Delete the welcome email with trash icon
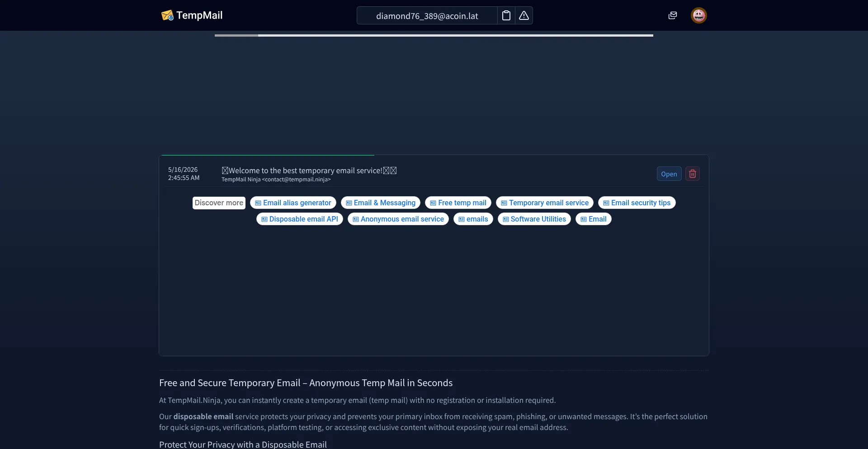 [x=693, y=174]
